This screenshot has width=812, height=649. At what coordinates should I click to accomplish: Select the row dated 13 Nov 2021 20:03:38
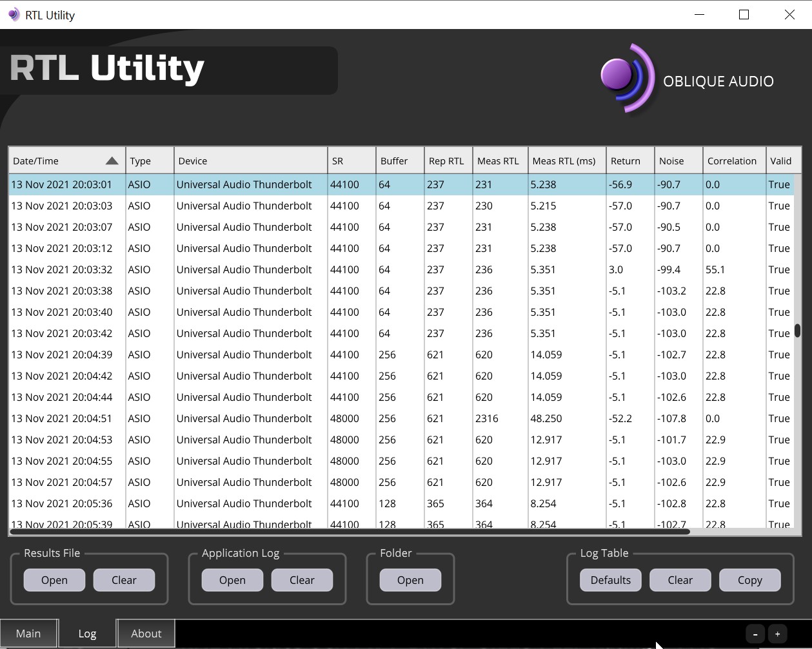click(401, 291)
